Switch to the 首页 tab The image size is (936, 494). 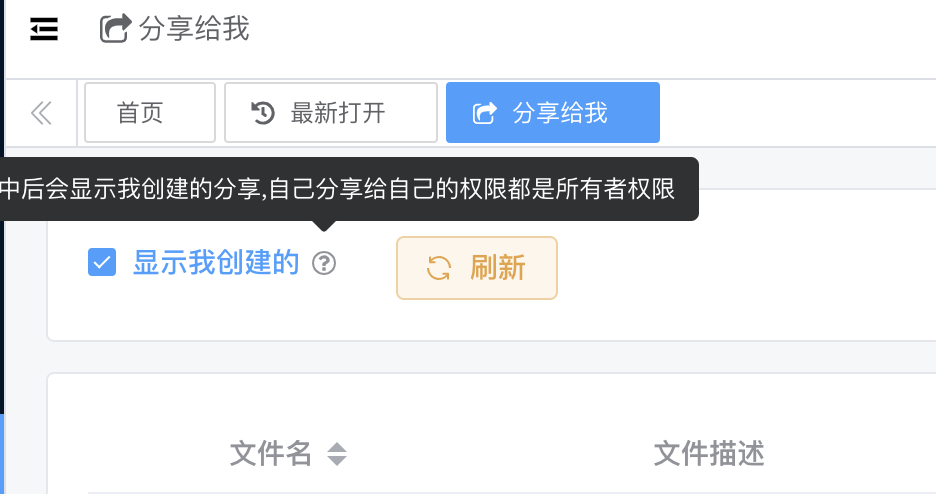[150, 113]
